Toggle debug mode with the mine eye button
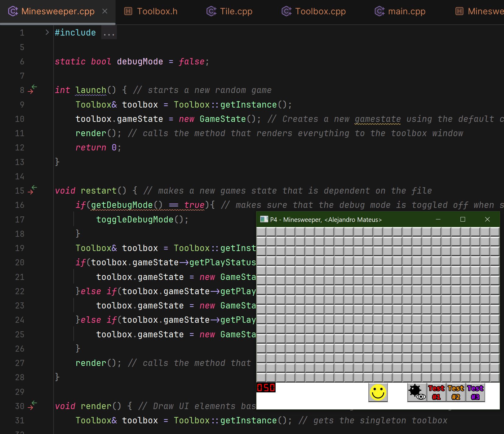Viewport: 504px width, 434px height. click(x=417, y=392)
